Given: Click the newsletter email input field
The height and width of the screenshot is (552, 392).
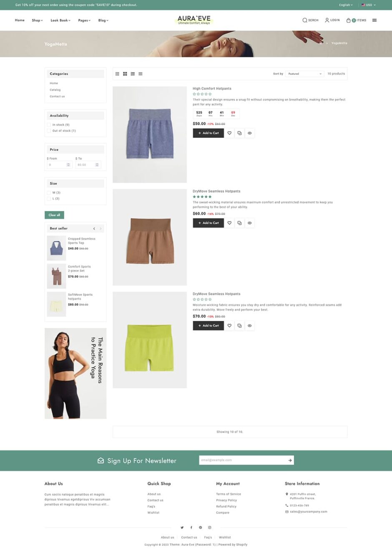Looking at the screenshot, I should pos(243,460).
